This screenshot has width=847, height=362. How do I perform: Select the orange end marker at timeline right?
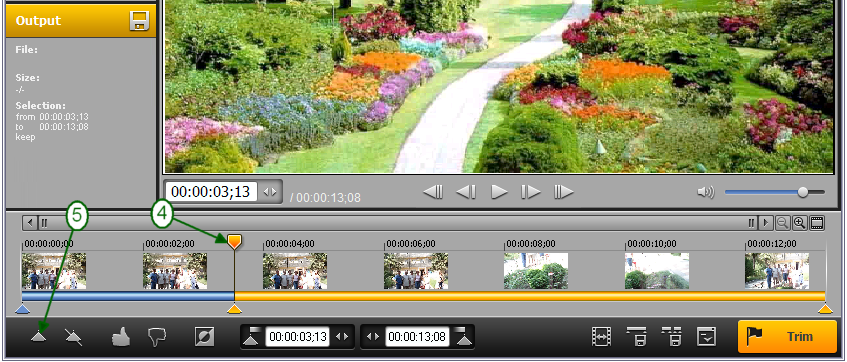tap(825, 309)
